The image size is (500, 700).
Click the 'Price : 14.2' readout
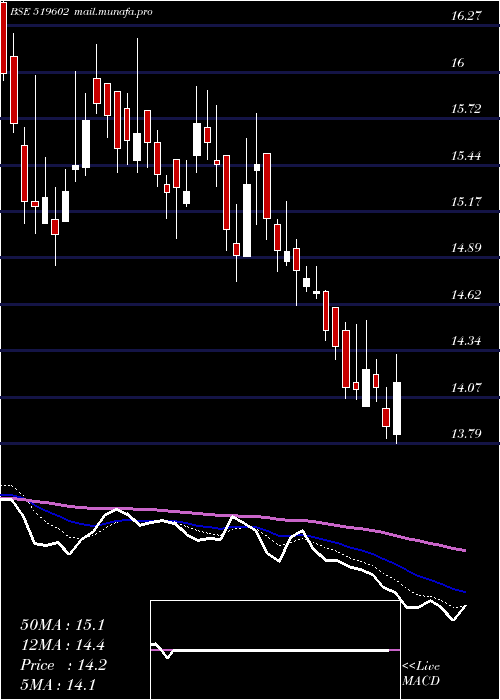point(63,665)
